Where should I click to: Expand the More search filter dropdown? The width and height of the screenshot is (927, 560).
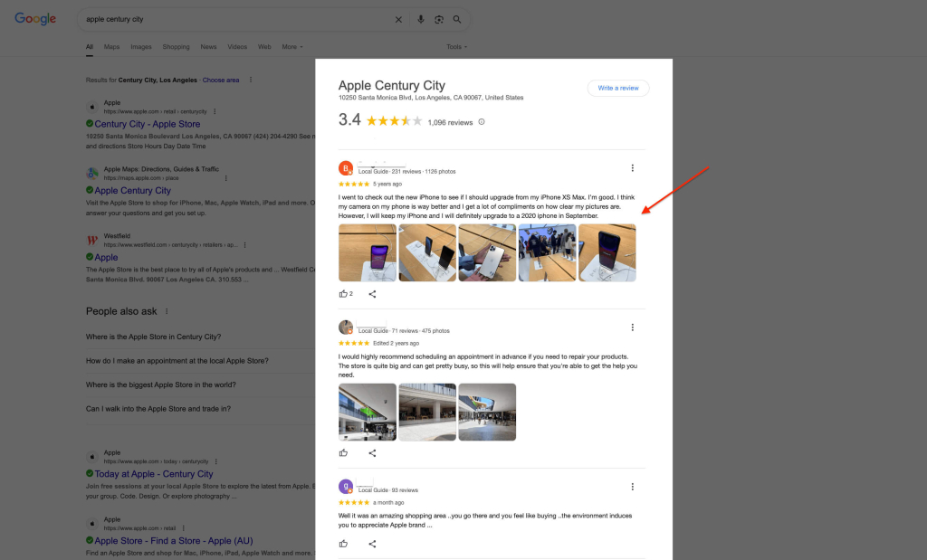pyautogui.click(x=292, y=47)
